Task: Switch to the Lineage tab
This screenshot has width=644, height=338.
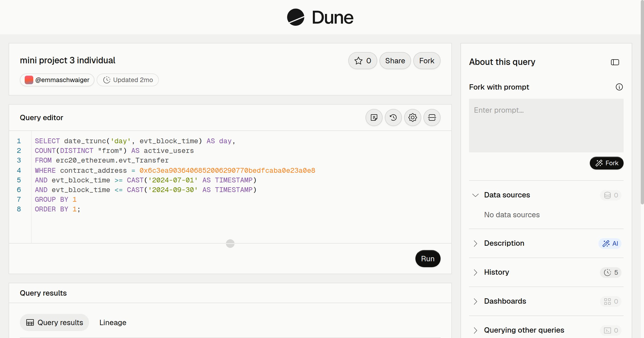Action: coord(113,322)
